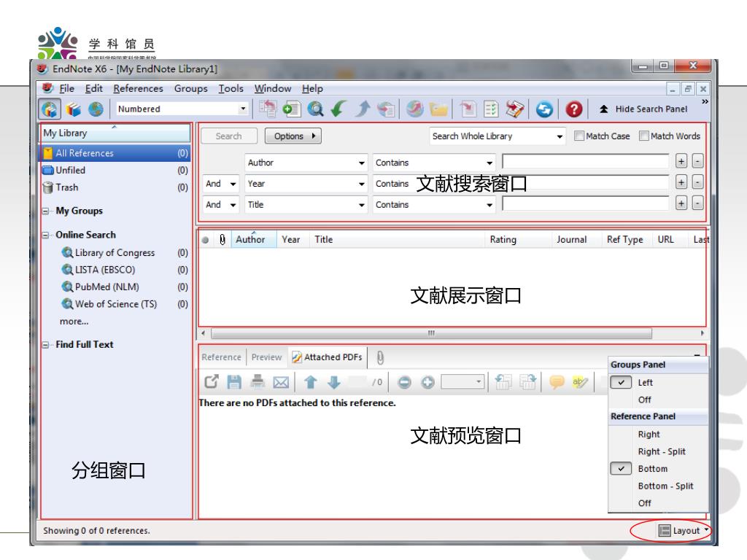Image resolution: width=747 pixels, height=560 pixels.
Task: Switch to the Reference tab
Action: point(221,357)
